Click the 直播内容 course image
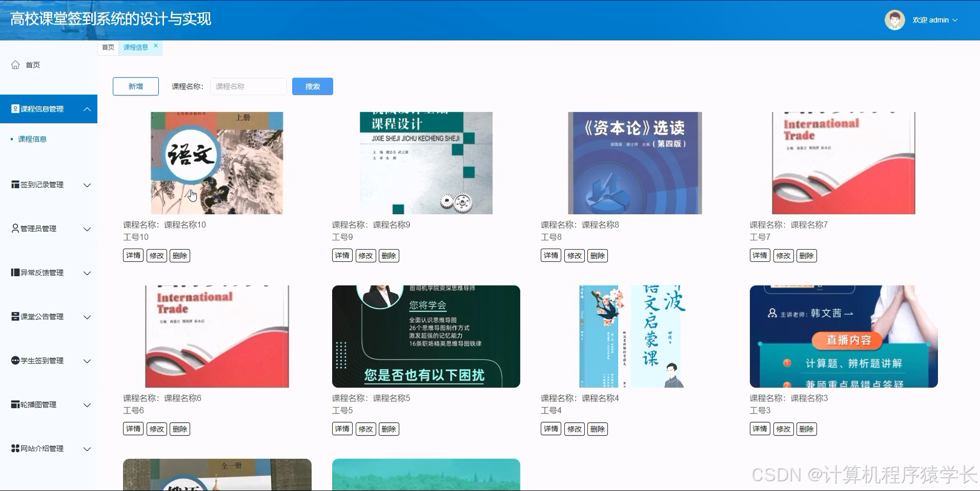The image size is (980, 491). point(844,336)
